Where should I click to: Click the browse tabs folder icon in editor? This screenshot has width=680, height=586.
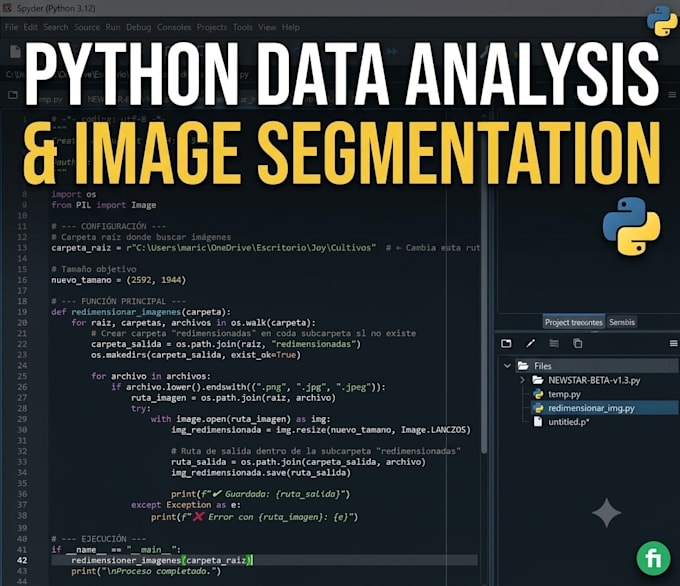point(13,95)
